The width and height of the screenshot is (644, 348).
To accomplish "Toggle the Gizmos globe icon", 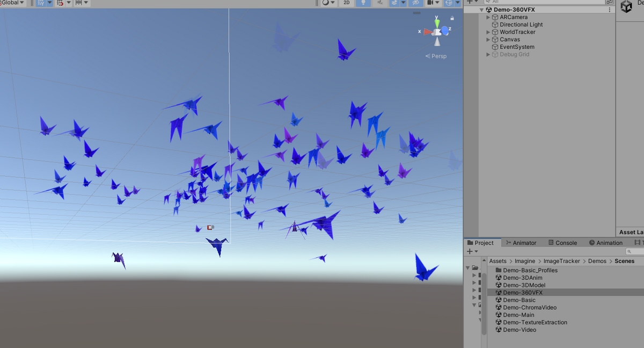I will coord(449,3).
